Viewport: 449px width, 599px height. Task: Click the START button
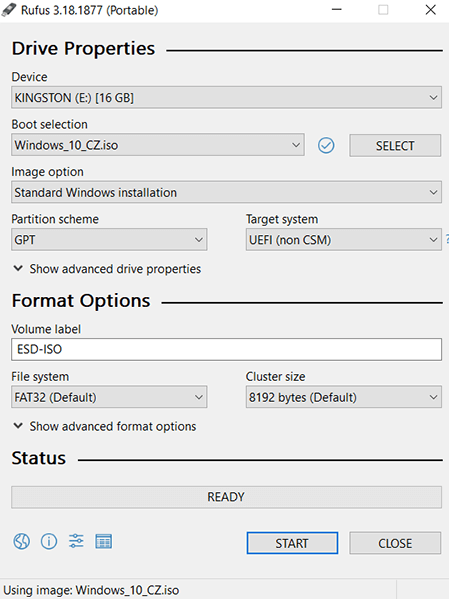[x=292, y=543]
